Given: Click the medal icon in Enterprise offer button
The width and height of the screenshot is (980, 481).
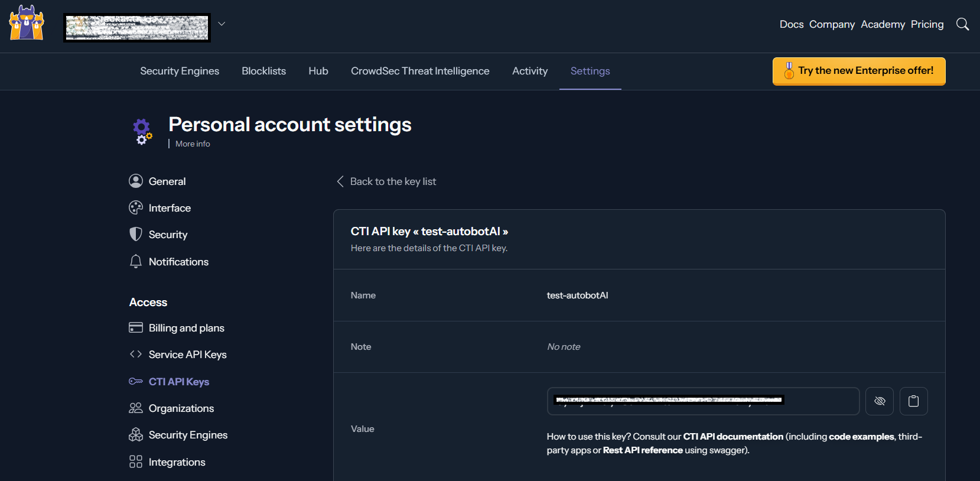Looking at the screenshot, I should pos(789,71).
